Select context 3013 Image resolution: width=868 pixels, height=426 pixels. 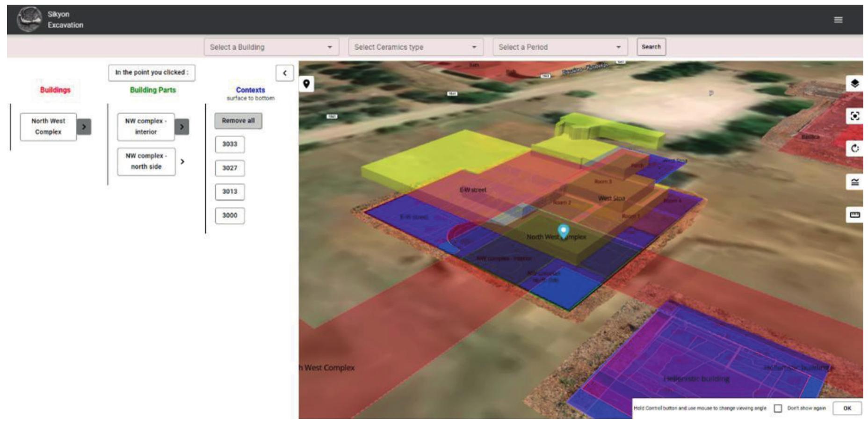(x=230, y=191)
